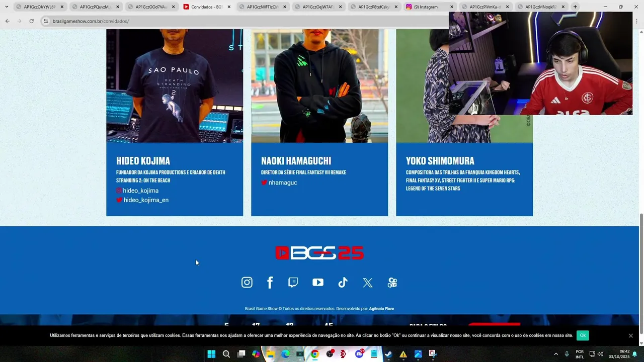View site information icon in address bar
Screen dimensions: 644x362
(46, 21)
